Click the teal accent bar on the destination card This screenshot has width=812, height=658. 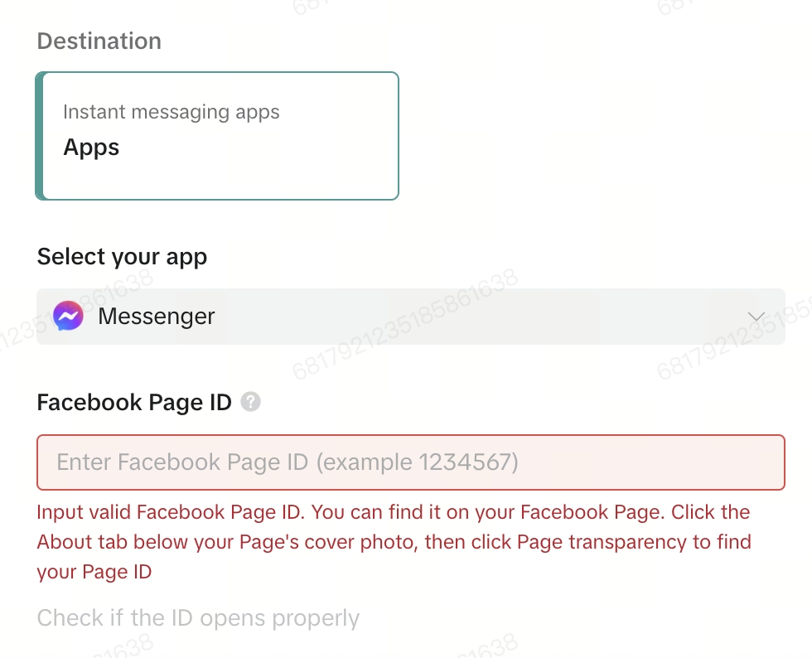(39, 136)
